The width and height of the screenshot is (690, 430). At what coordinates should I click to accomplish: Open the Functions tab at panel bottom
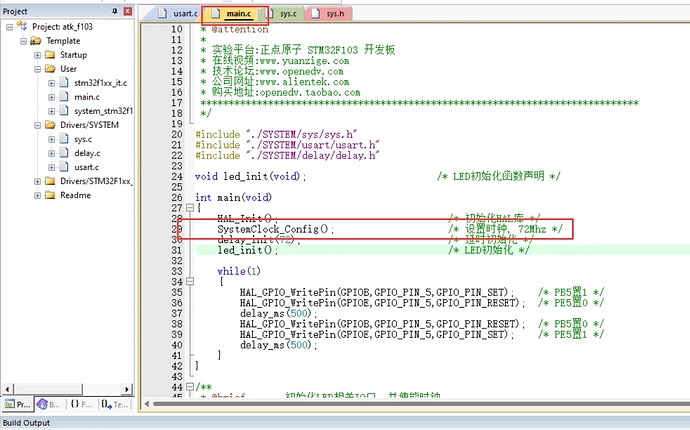tap(81, 405)
